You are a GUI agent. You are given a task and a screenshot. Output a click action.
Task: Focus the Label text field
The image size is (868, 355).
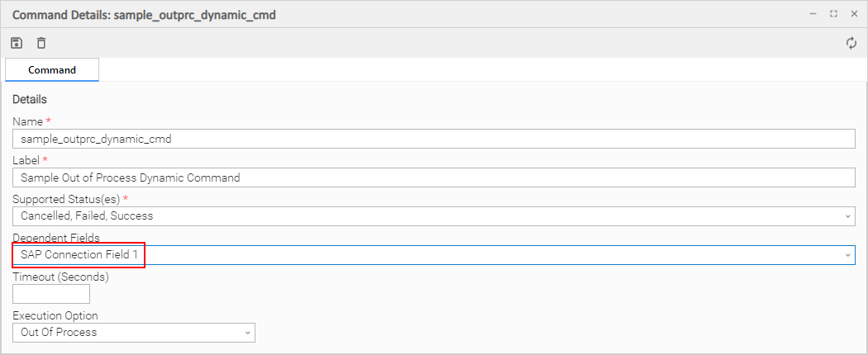click(433, 177)
